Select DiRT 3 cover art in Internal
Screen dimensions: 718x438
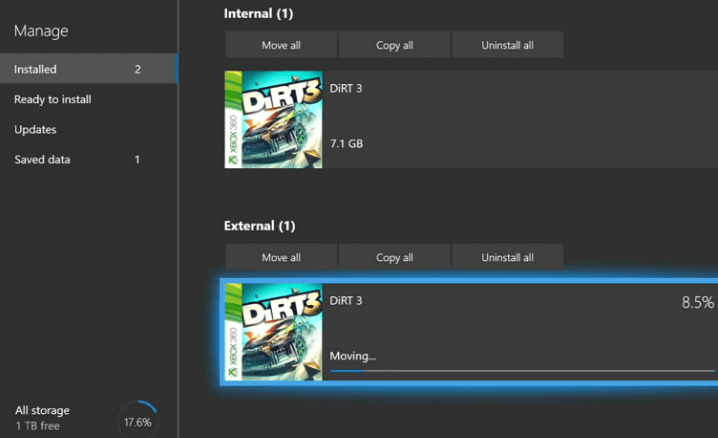[x=273, y=119]
